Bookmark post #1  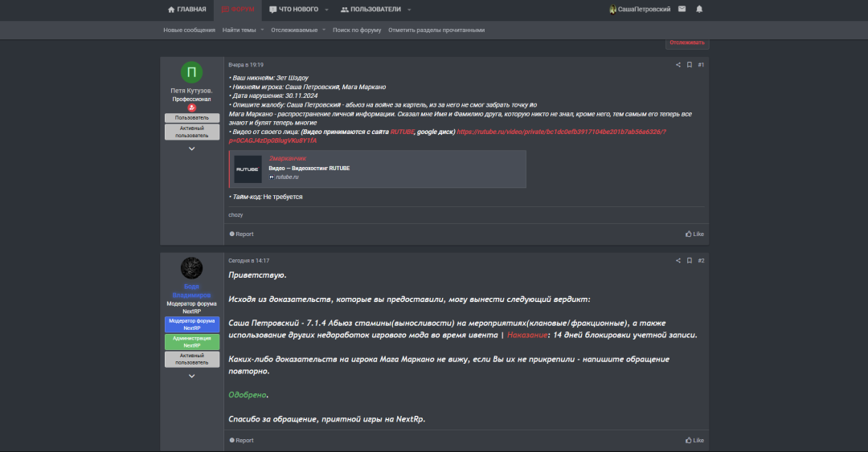(x=689, y=65)
